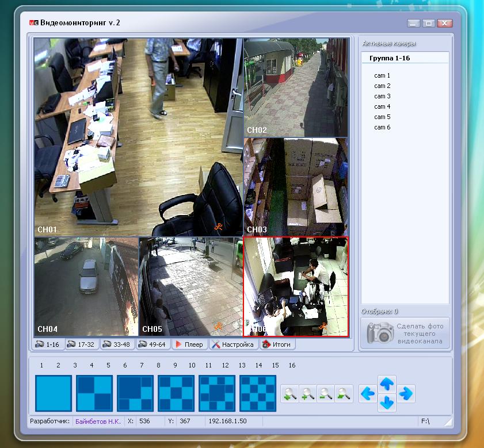Select the single-camera full view layout
Image resolution: width=484 pixels, height=448 pixels.
click(54, 393)
